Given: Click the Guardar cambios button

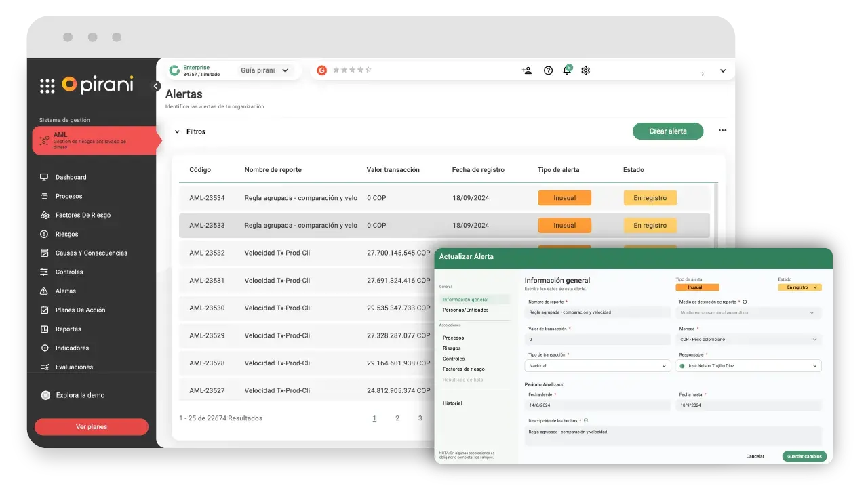Looking at the screenshot, I should click(804, 456).
